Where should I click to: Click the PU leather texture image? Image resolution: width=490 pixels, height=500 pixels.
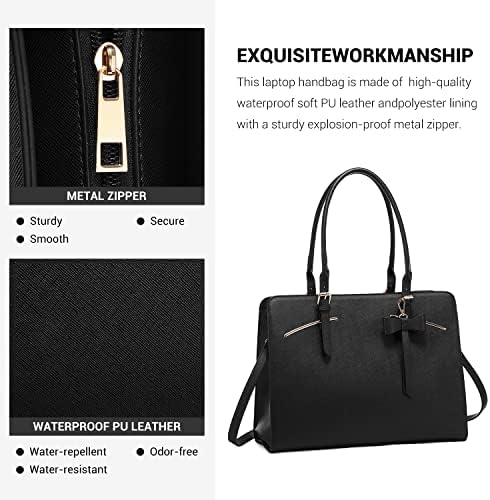click(x=107, y=338)
